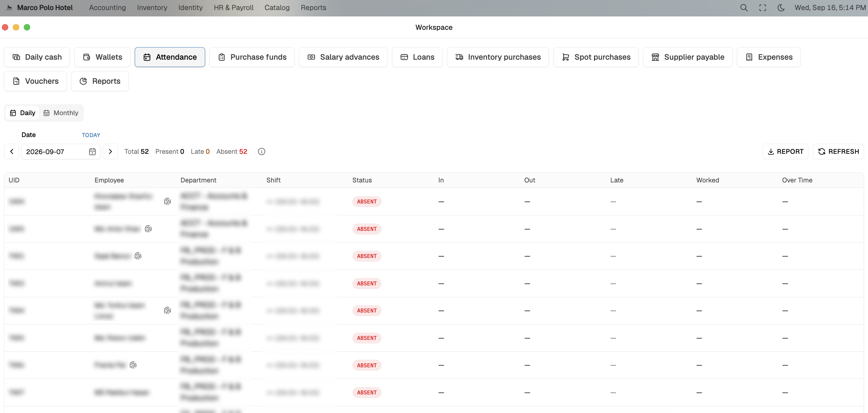The height and width of the screenshot is (413, 868).
Task: Click the cash icon on the Daily cash tab
Action: click(16, 57)
